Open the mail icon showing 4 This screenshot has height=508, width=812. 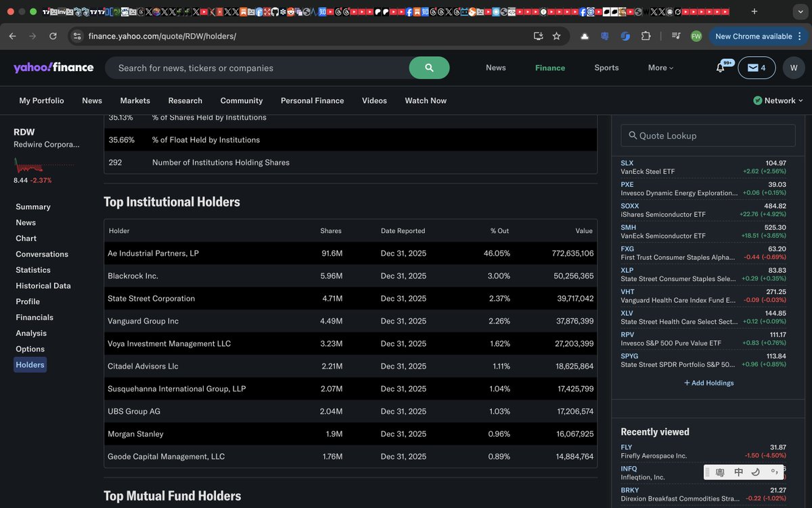tap(757, 68)
